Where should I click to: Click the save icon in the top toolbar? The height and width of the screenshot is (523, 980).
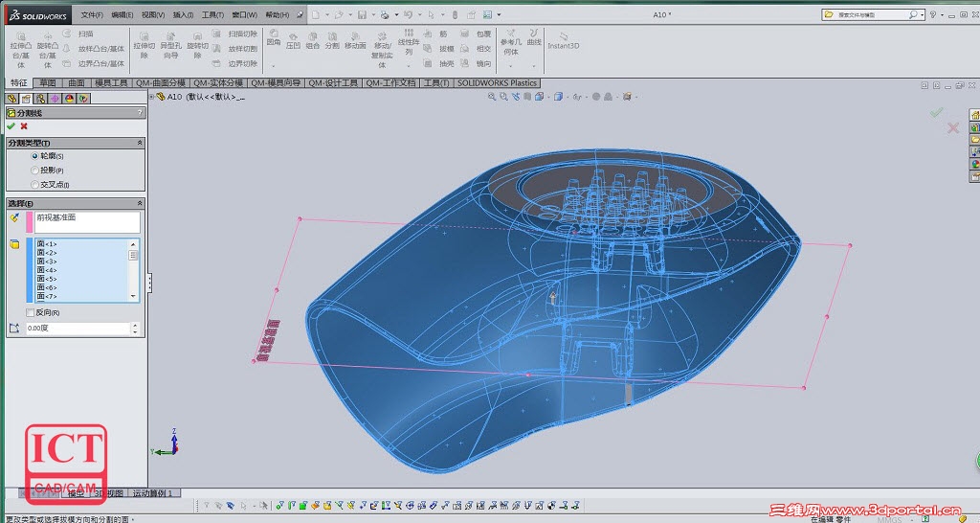tap(361, 15)
